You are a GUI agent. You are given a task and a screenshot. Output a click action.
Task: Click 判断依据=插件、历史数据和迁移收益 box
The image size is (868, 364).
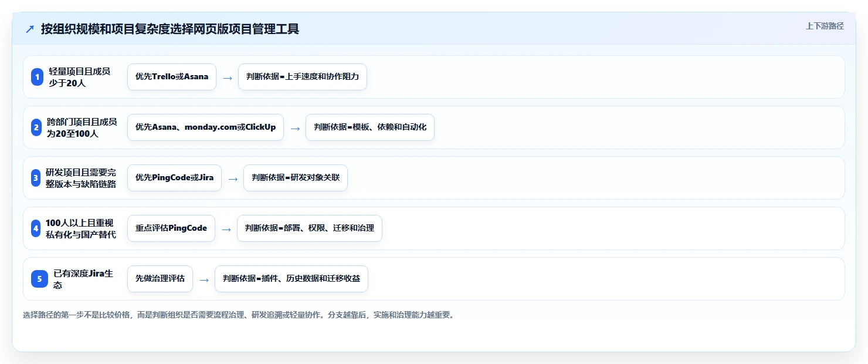[x=291, y=279]
